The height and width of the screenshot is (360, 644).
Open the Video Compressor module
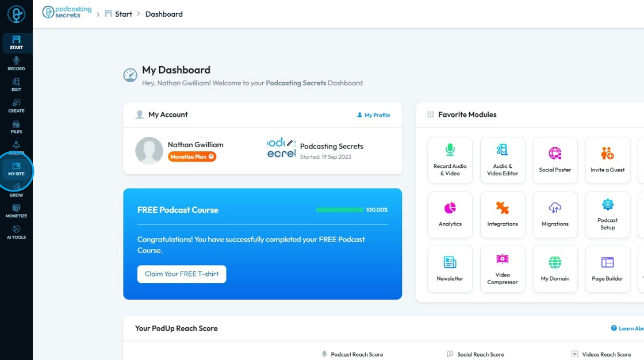503,269
